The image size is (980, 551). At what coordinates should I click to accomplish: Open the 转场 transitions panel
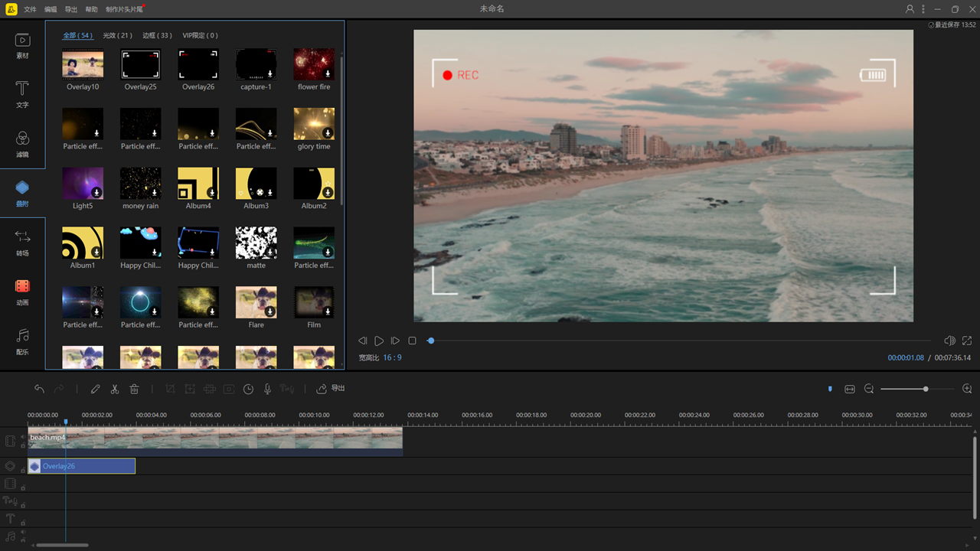tap(22, 243)
